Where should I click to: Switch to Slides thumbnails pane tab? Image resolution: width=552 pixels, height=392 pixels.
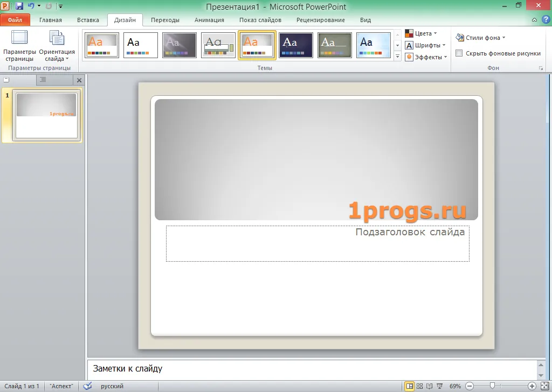pos(18,80)
